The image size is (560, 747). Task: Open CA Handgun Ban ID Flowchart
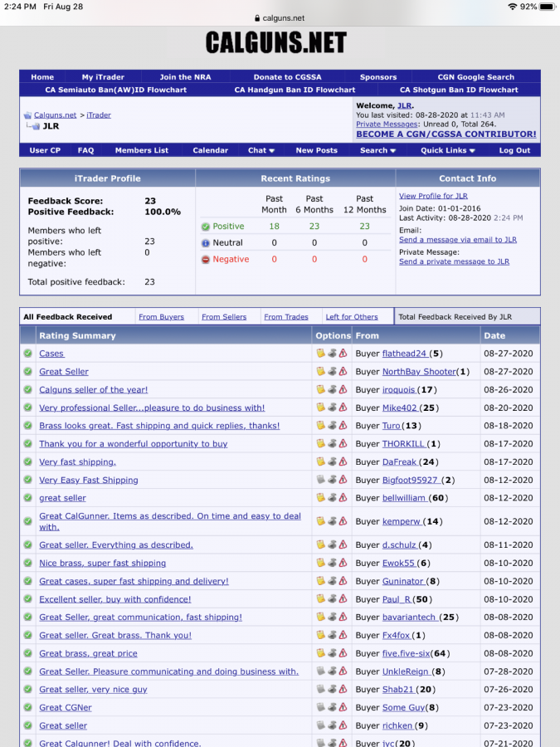pyautogui.click(x=295, y=90)
